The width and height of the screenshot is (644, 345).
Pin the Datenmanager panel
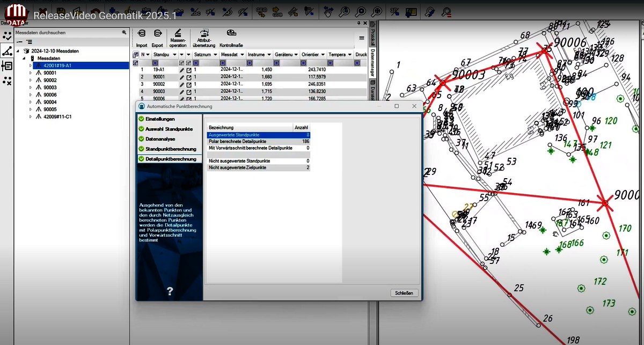coord(359,23)
